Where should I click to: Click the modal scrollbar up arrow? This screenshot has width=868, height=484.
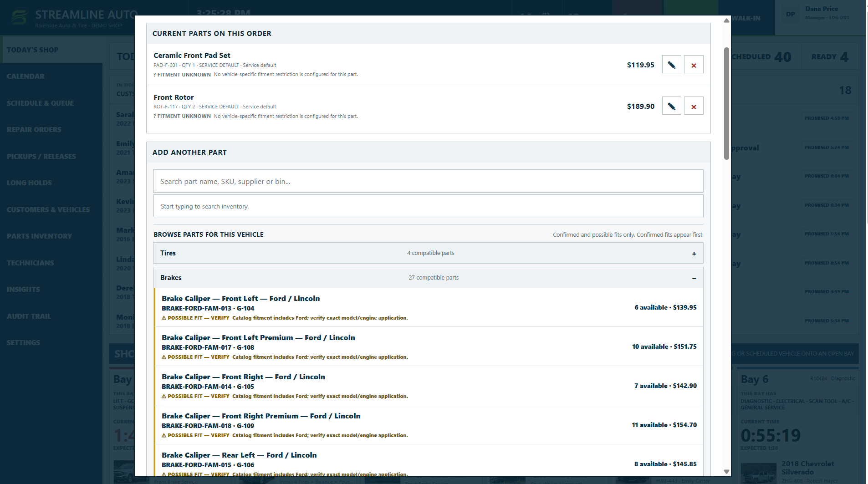tap(726, 20)
